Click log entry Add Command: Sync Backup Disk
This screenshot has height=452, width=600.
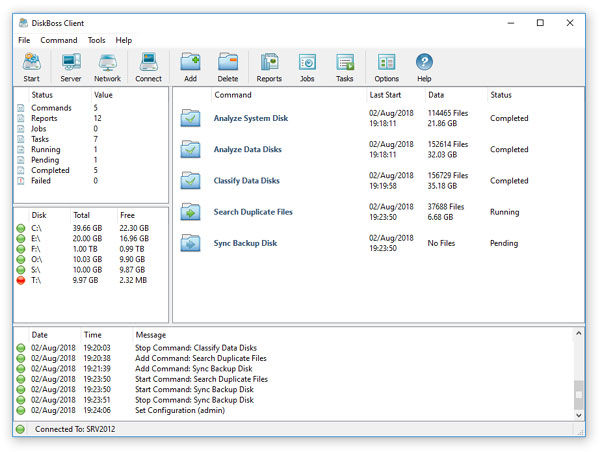coord(194,369)
